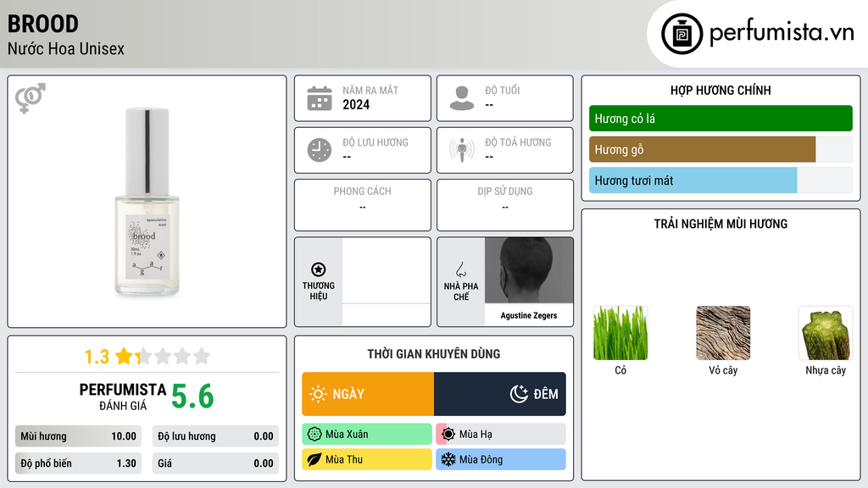Click the clock icon beside Độ lưu hương

[320, 150]
